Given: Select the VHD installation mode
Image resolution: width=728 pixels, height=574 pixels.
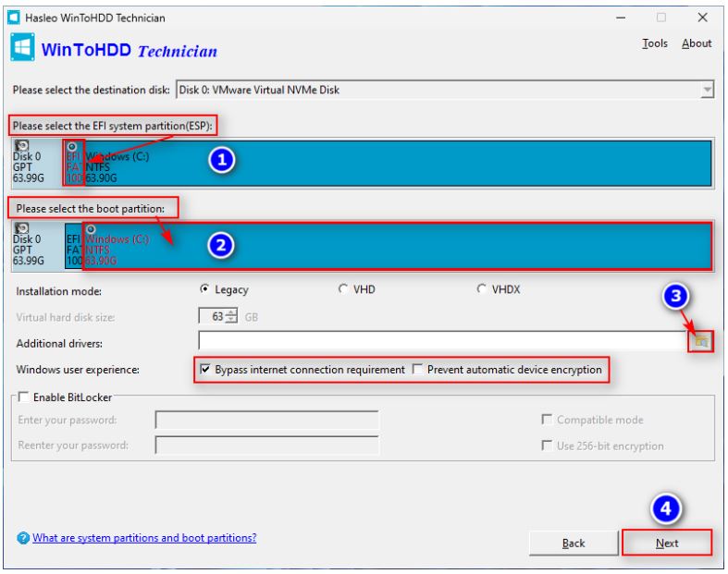Looking at the screenshot, I should [345, 290].
